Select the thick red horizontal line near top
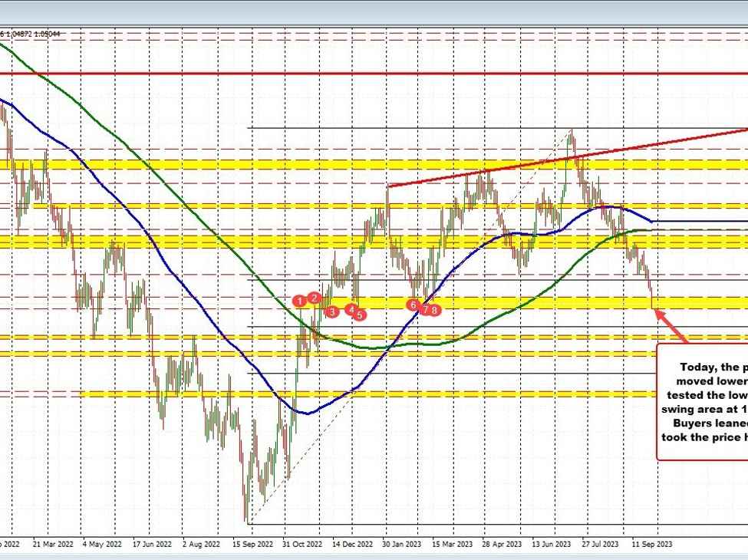 pyautogui.click(x=384, y=74)
